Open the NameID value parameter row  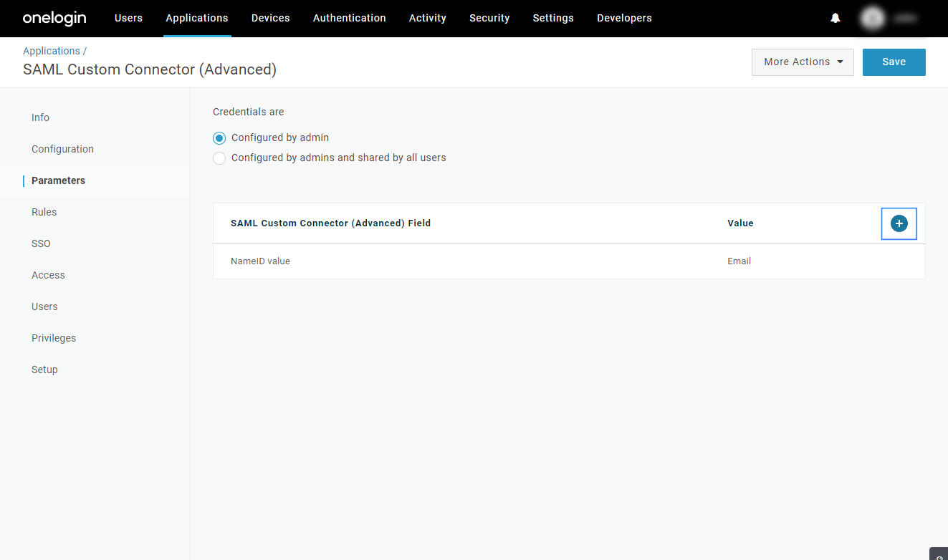click(261, 261)
